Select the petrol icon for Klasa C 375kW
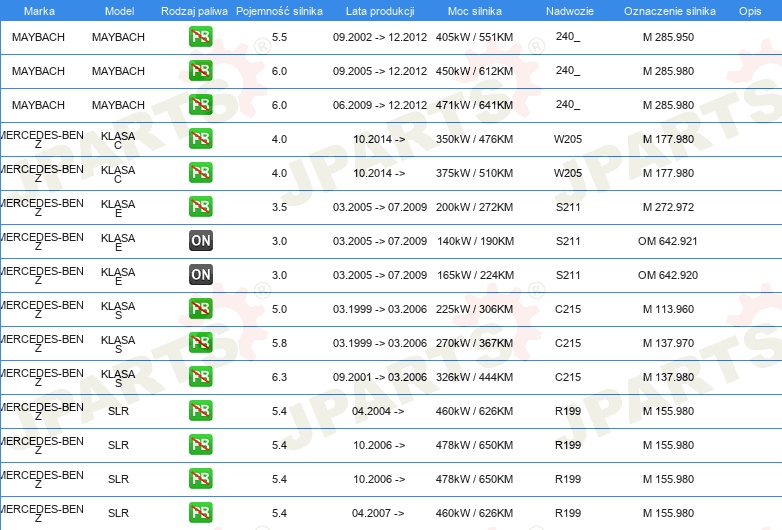The width and height of the screenshot is (782, 530). 200,173
